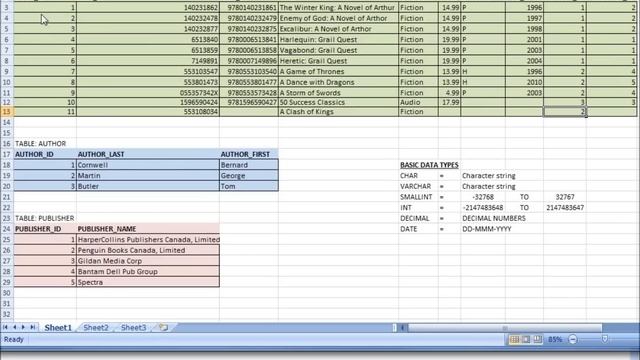Select cell 'A Clash of Kings'
Image resolution: width=640 pixels, height=360 pixels.
338,112
